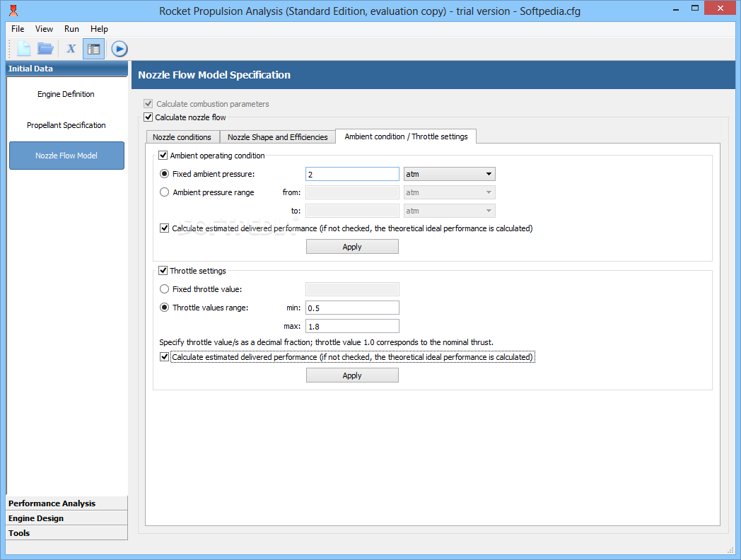This screenshot has height=560, width=741.
Task: Open Engine Definition page
Action: click(x=66, y=94)
